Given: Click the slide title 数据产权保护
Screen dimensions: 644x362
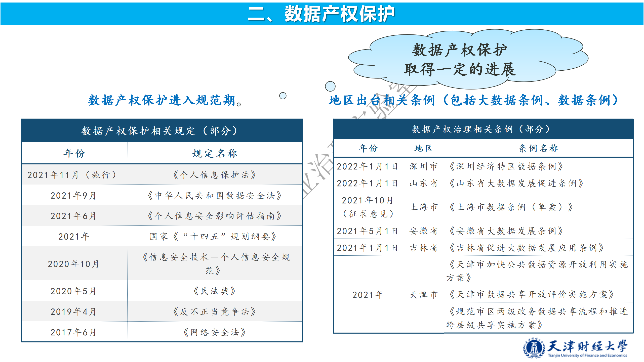Looking at the screenshot, I should (321, 14).
